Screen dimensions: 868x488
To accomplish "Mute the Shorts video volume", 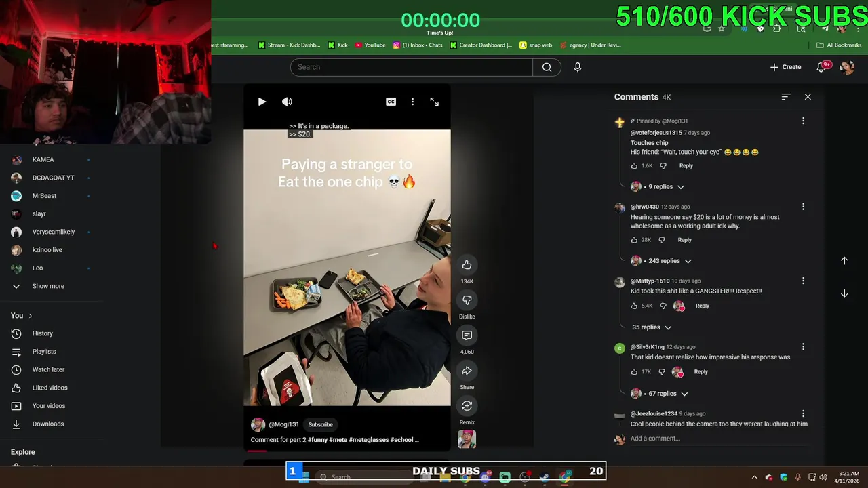I will [x=287, y=102].
